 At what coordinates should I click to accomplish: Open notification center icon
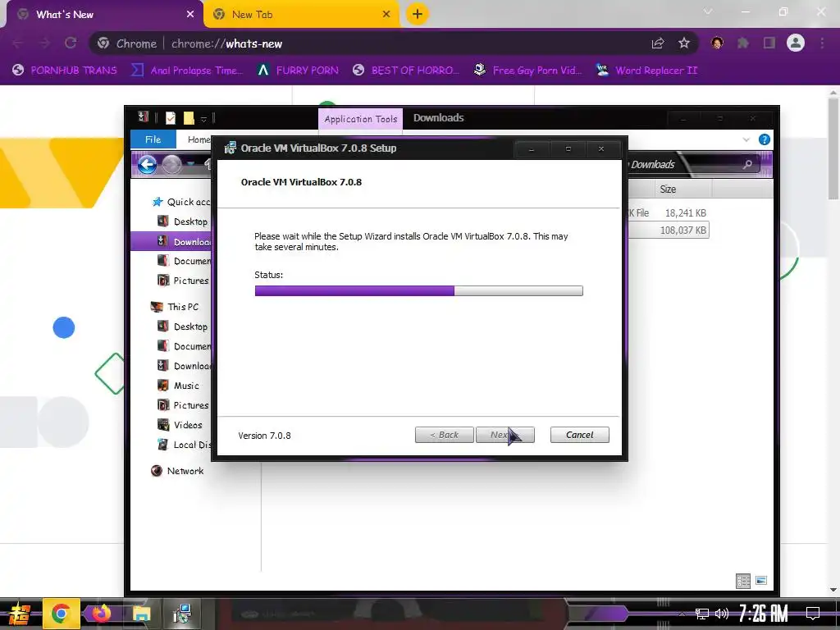click(x=813, y=614)
